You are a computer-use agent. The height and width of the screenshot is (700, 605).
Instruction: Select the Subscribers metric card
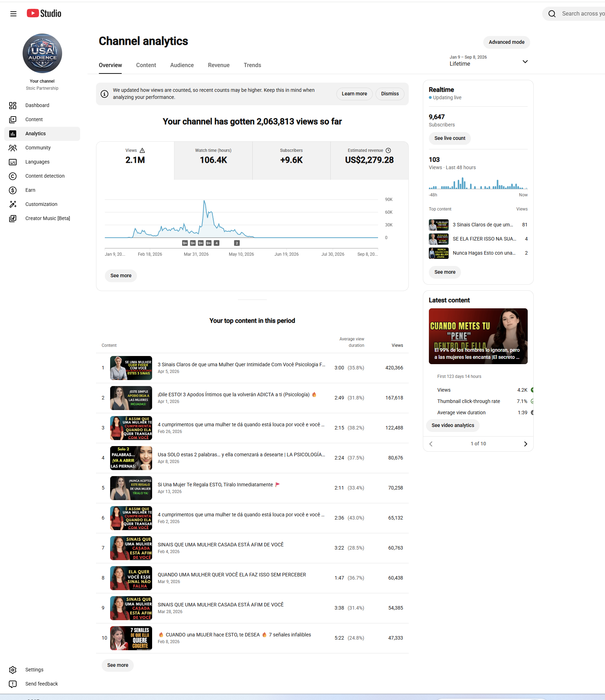point(292,161)
